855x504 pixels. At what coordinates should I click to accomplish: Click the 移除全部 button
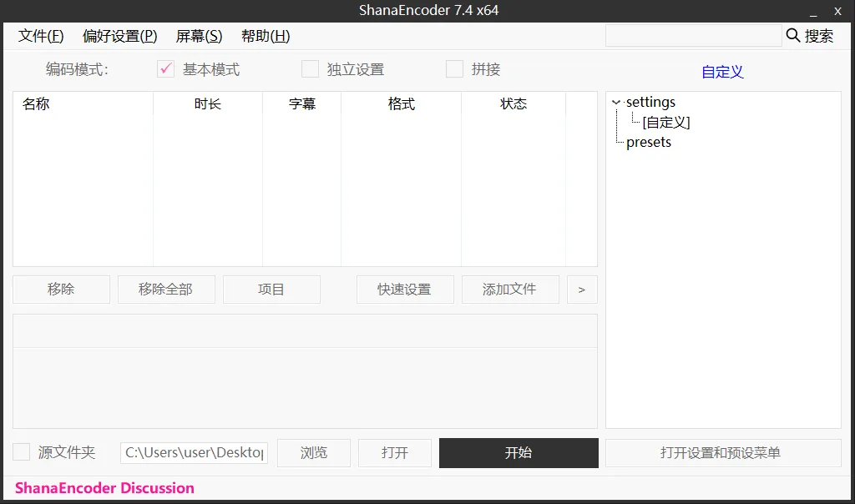(x=166, y=290)
